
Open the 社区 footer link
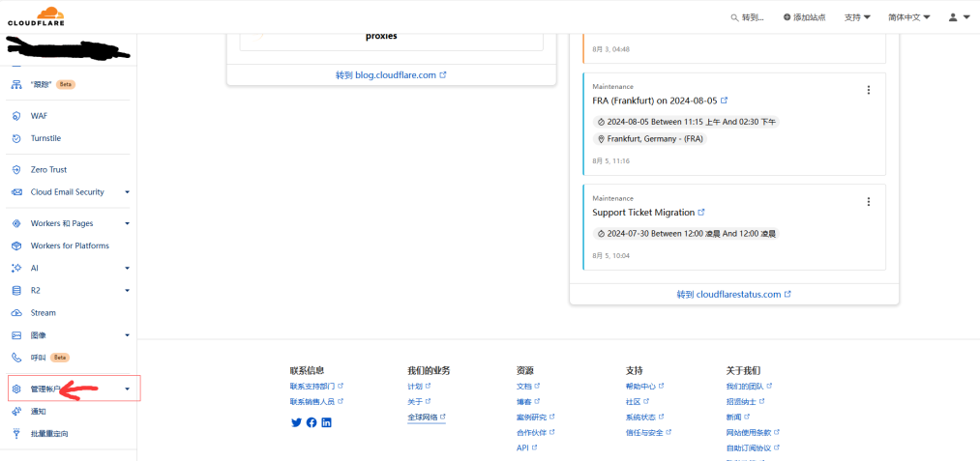tap(637, 402)
